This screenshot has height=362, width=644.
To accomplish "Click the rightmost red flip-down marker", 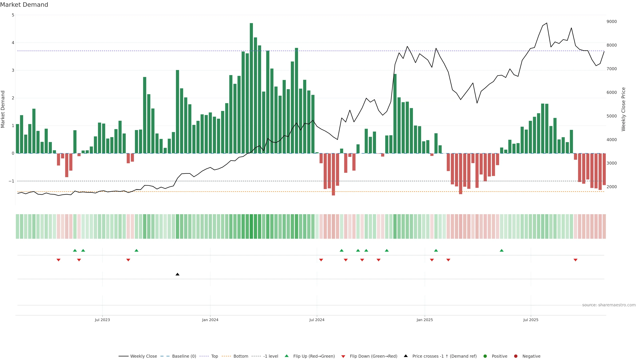I will click(575, 260).
